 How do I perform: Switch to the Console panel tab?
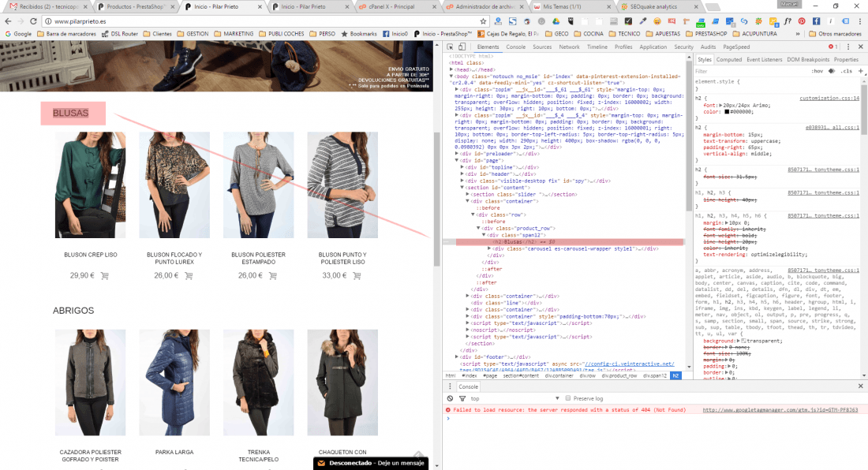(x=515, y=47)
